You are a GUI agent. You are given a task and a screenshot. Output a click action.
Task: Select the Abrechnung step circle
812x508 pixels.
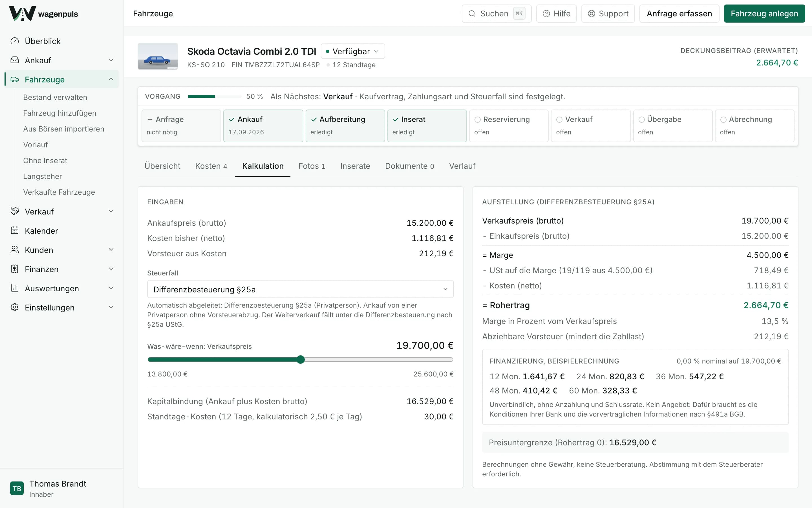[x=723, y=120]
